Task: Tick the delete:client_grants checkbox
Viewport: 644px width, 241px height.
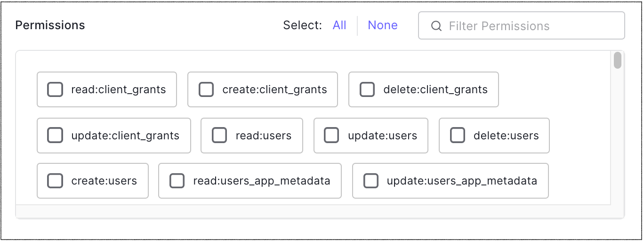Action: click(367, 89)
